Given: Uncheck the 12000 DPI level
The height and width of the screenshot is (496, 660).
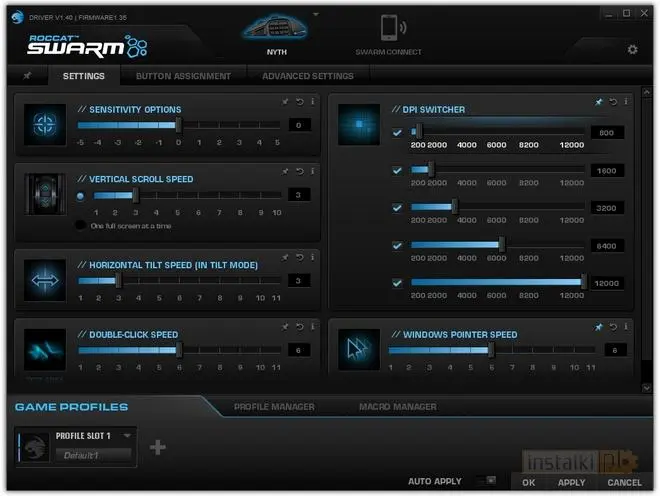Looking at the screenshot, I should click(397, 283).
